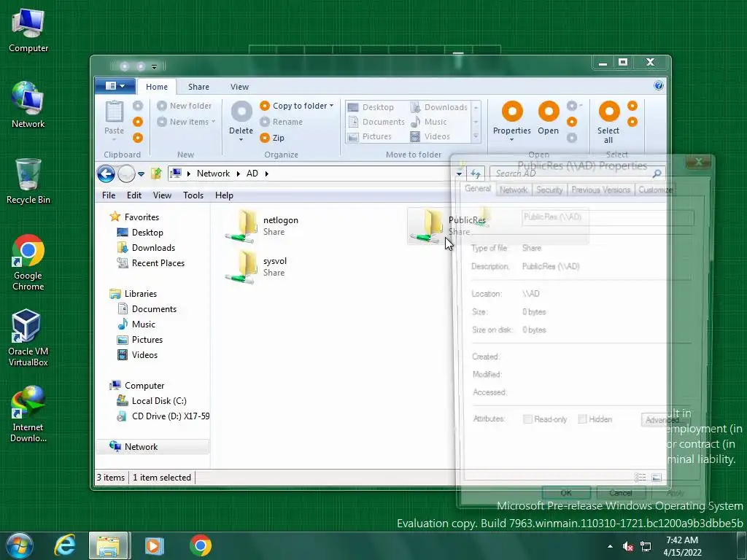Show hidden tray icons arrow

pyautogui.click(x=611, y=546)
